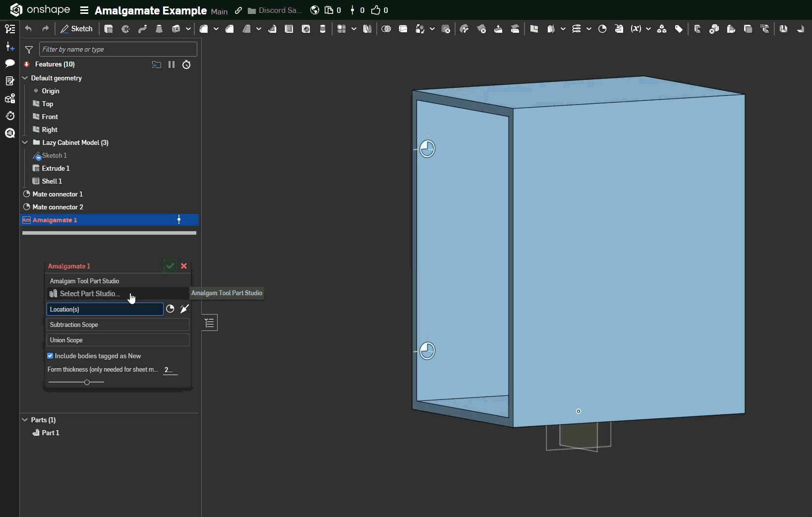Open the variable (x) tool
This screenshot has height=517, width=812.
[636, 29]
